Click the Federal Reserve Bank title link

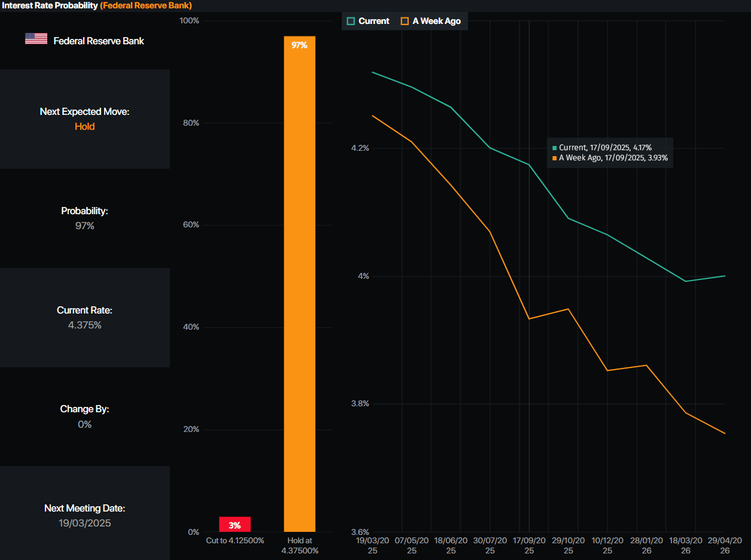(x=146, y=5)
